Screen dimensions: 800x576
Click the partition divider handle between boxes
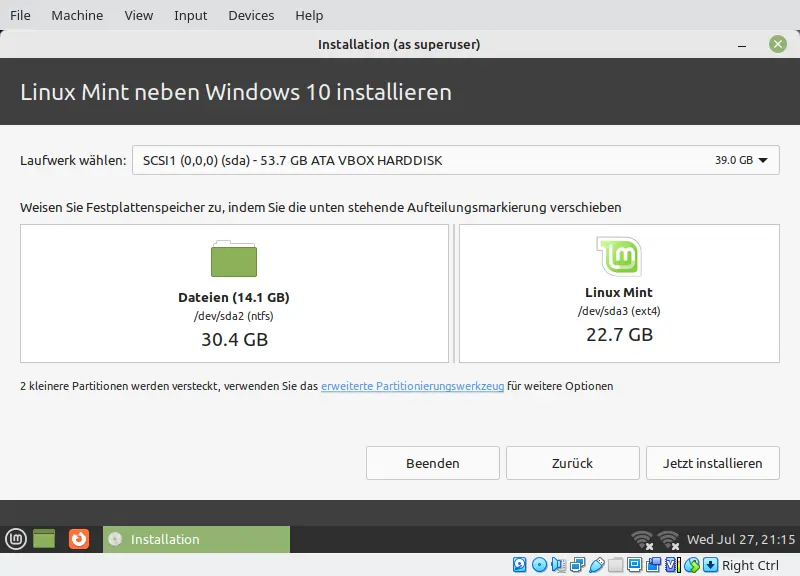(x=454, y=293)
